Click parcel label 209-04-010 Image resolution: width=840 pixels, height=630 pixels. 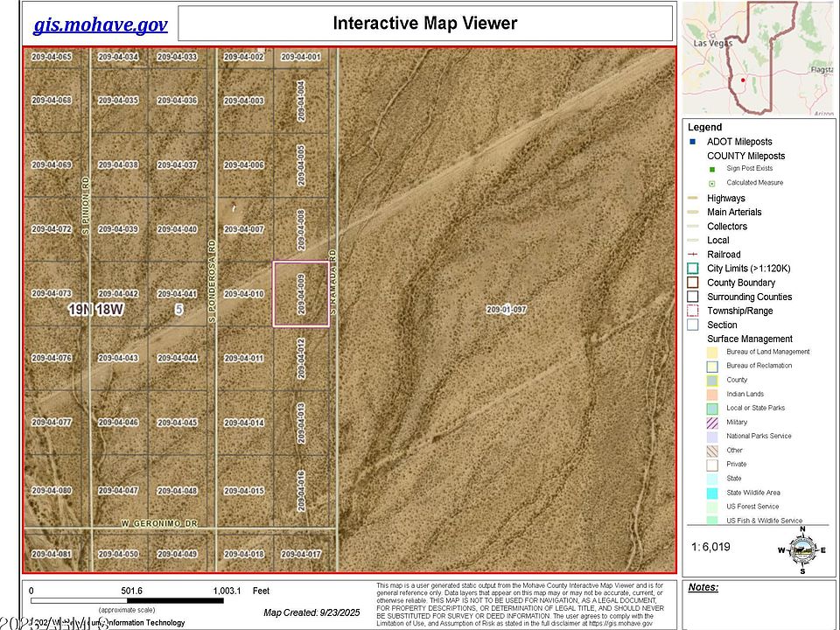(x=244, y=294)
